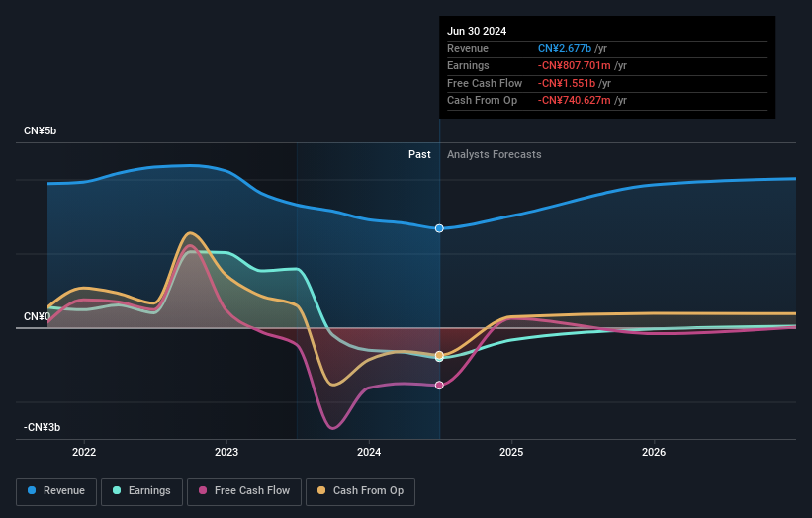Image resolution: width=812 pixels, height=518 pixels.
Task: Click the 2026 x-axis label
Action: point(654,453)
